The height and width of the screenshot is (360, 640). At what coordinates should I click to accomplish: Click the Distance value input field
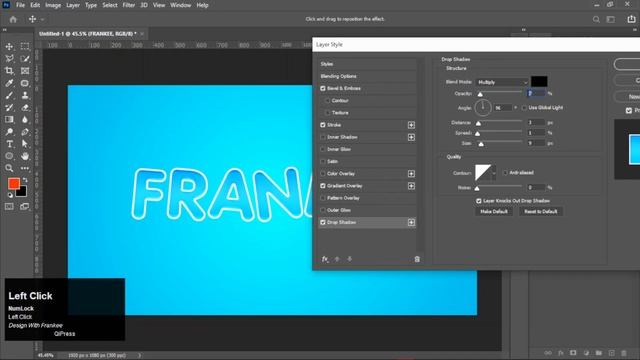tap(536, 122)
